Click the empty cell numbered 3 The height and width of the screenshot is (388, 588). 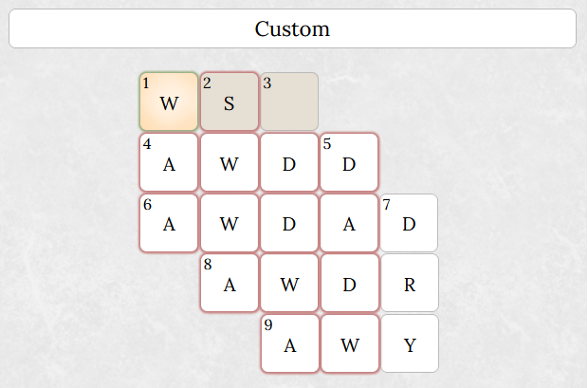click(x=289, y=102)
